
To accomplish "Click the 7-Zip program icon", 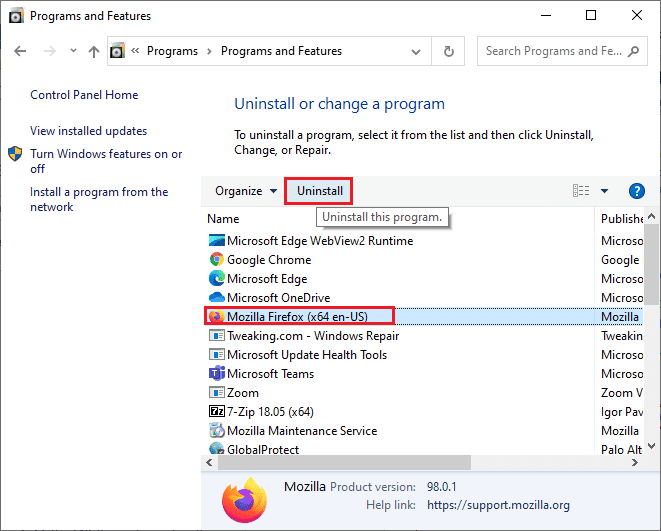I will click(217, 411).
